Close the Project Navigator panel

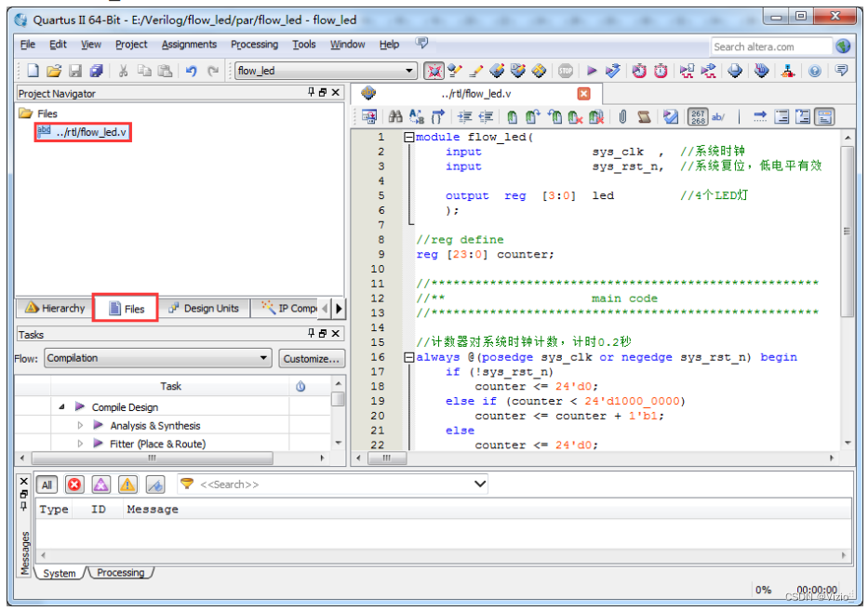[x=336, y=92]
